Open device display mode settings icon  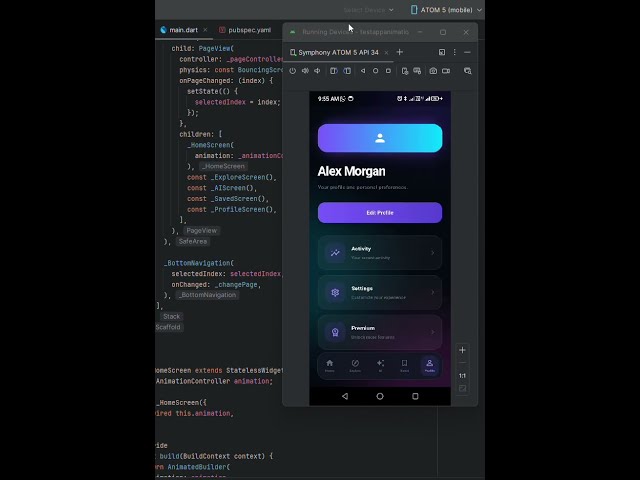[404, 71]
